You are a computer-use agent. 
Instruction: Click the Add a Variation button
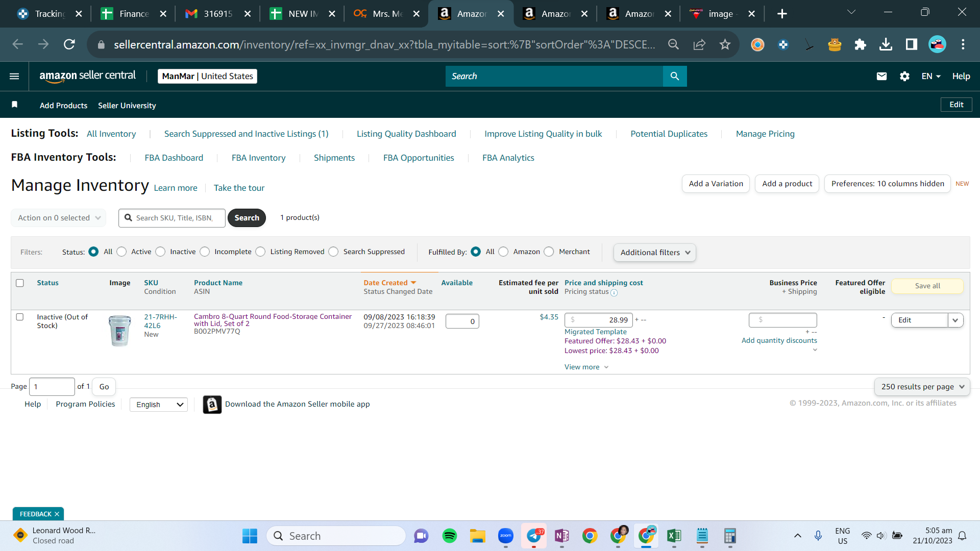(x=716, y=184)
